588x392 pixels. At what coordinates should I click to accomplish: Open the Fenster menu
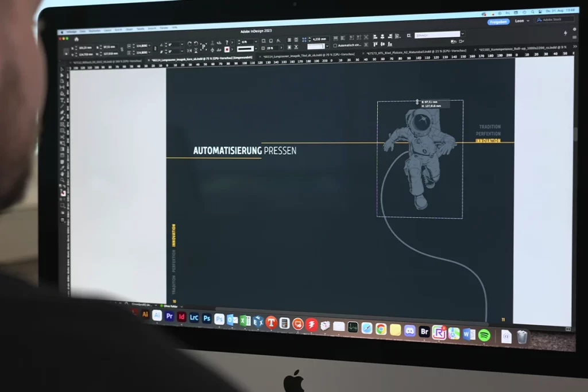[164, 28]
